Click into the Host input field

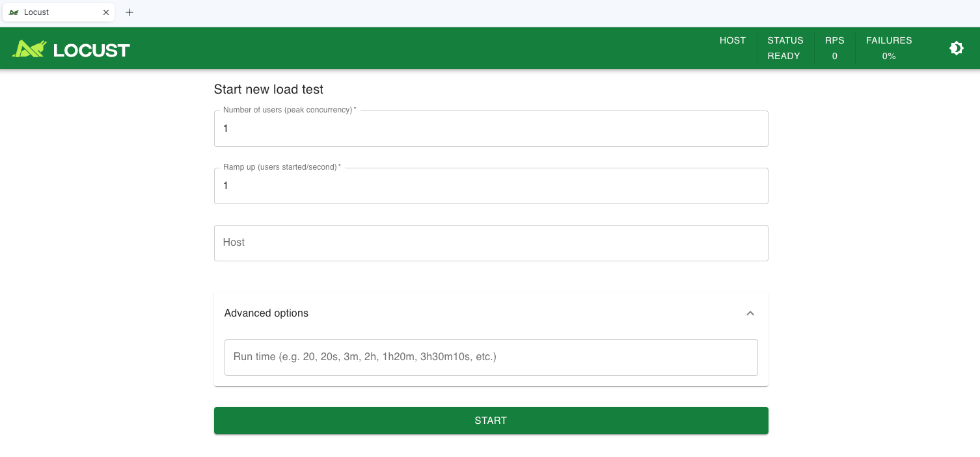tap(491, 243)
